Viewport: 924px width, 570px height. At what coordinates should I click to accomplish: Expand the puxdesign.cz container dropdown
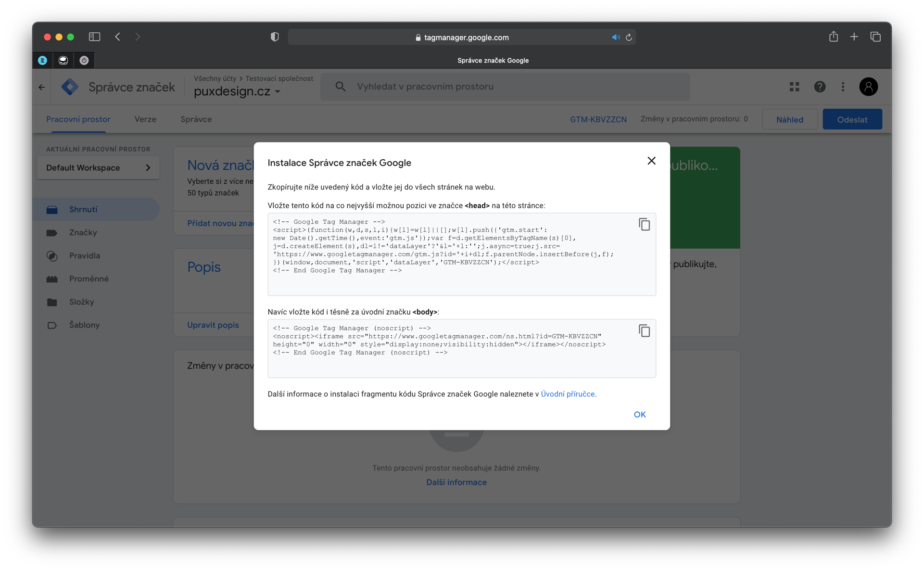[x=278, y=91]
